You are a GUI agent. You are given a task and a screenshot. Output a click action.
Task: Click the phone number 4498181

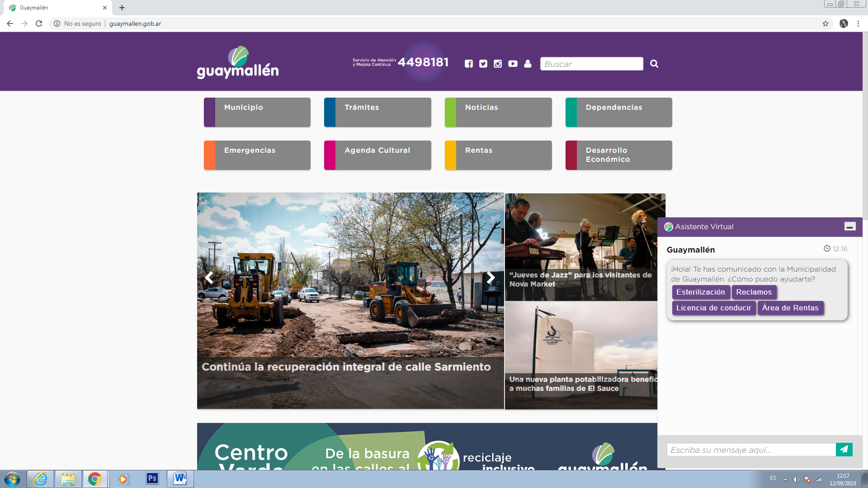[423, 62]
